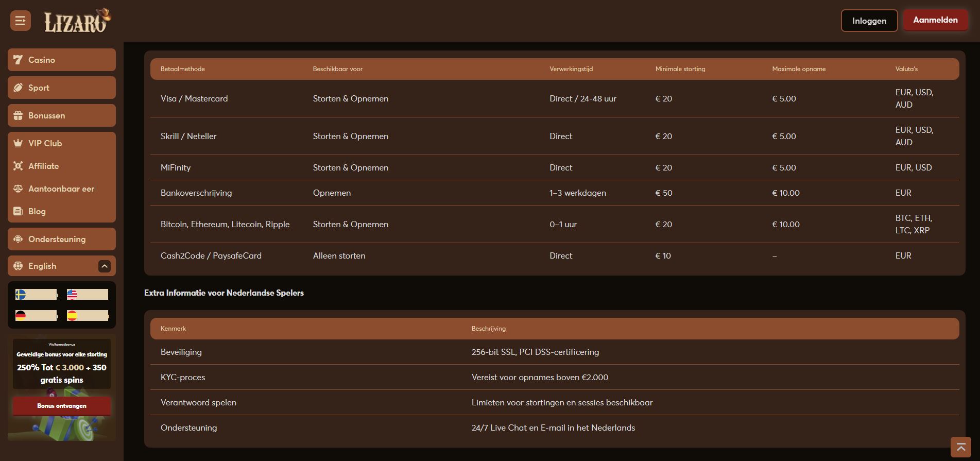Click the Maximale opname column header

click(x=799, y=69)
